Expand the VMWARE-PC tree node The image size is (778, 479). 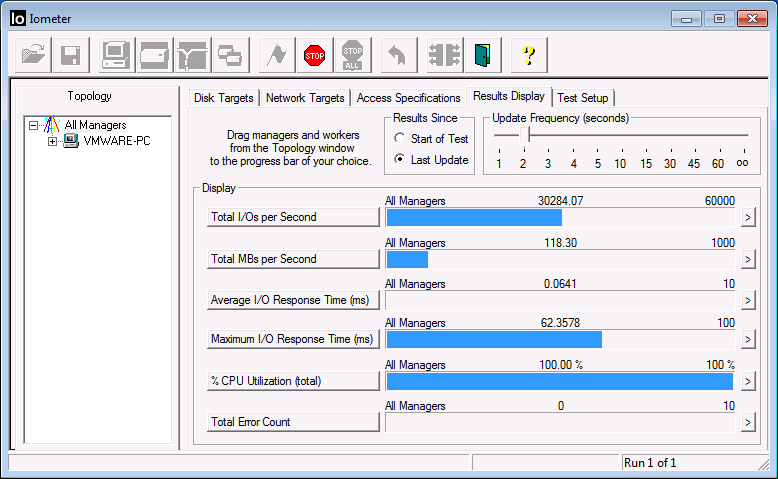point(53,141)
